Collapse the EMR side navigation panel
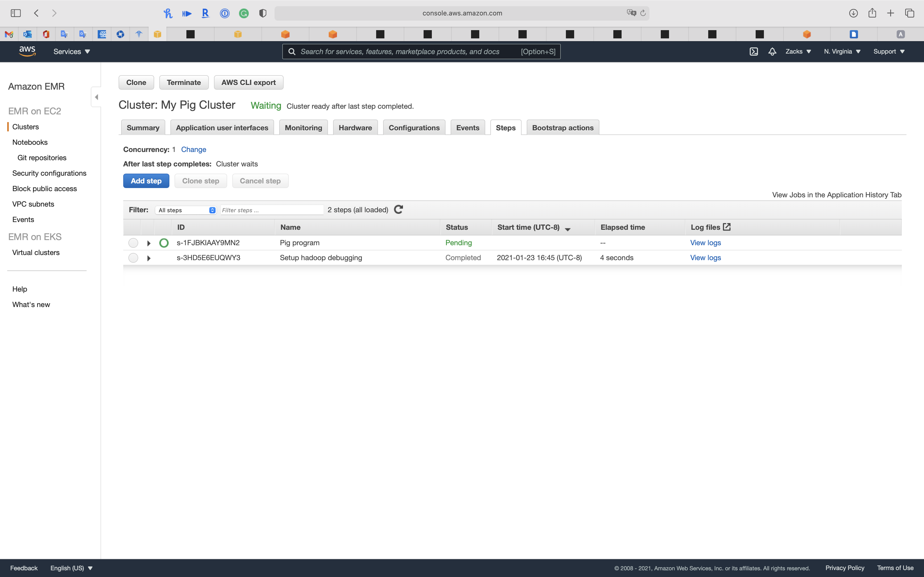The width and height of the screenshot is (924, 577). tap(96, 97)
